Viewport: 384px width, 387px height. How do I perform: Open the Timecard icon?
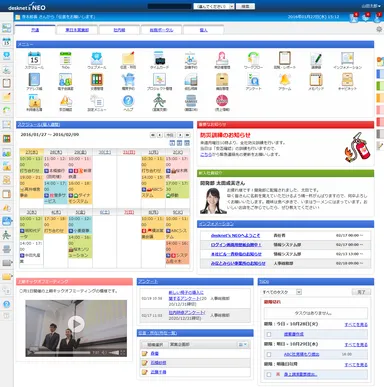tap(159, 58)
